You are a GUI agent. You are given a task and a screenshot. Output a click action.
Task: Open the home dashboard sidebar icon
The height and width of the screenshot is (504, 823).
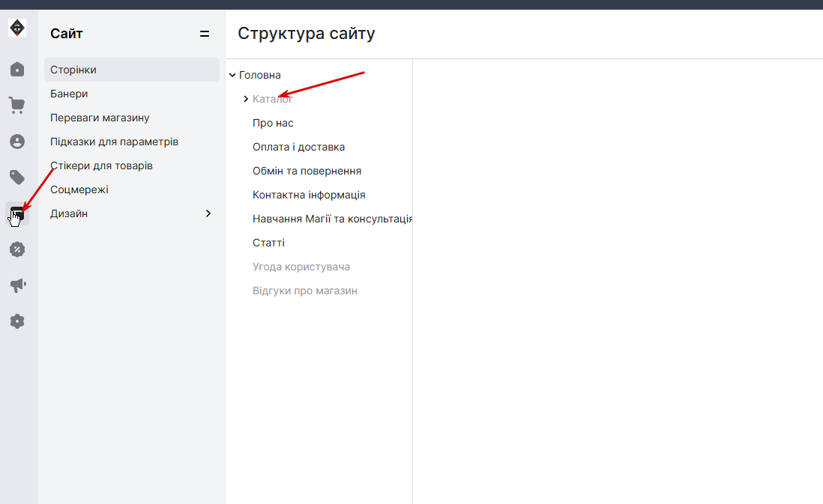pyautogui.click(x=17, y=69)
